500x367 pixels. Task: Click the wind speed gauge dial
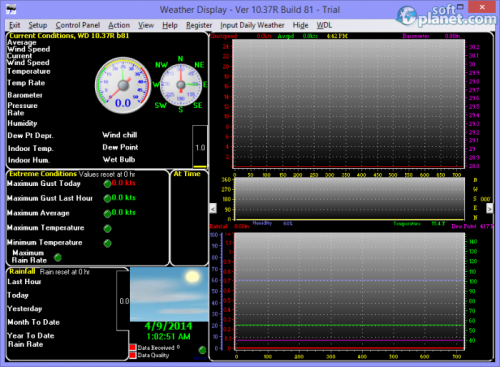123,85
